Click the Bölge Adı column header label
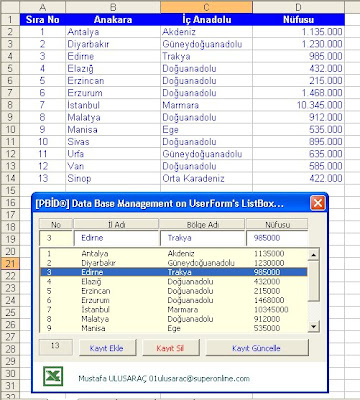The image size is (360, 400). (x=202, y=224)
